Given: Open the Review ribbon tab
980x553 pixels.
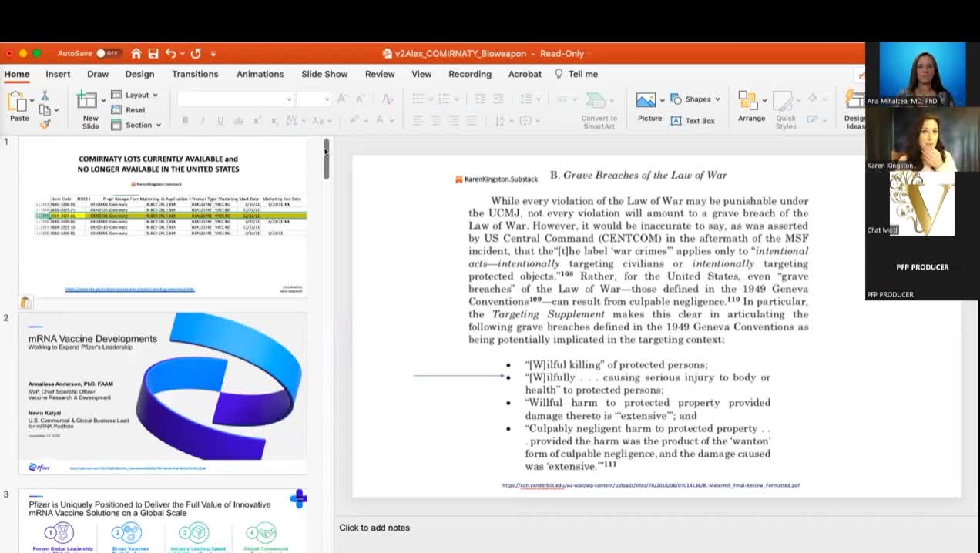Looking at the screenshot, I should [380, 74].
